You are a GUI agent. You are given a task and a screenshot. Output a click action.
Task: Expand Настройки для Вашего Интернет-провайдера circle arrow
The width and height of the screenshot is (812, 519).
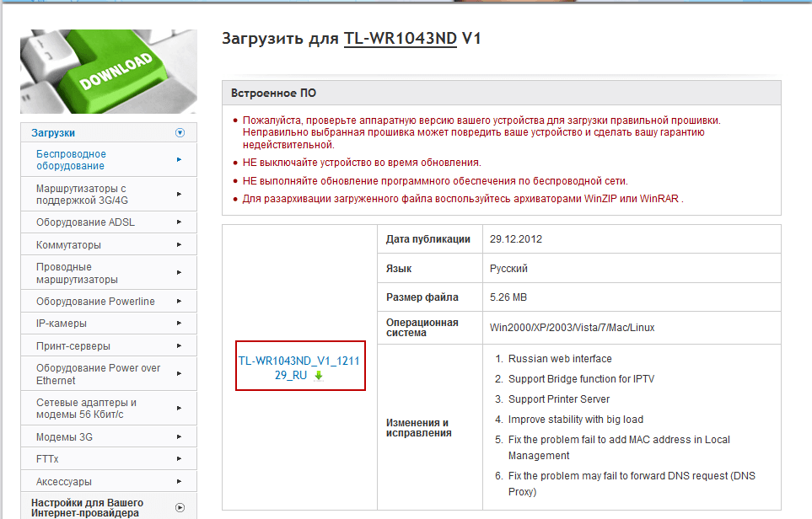pyautogui.click(x=179, y=507)
